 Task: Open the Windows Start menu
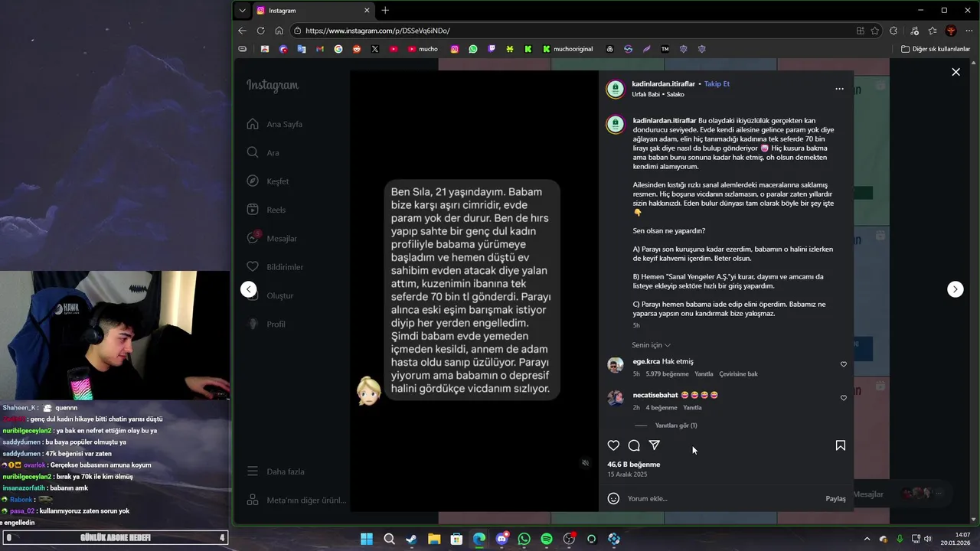click(367, 539)
